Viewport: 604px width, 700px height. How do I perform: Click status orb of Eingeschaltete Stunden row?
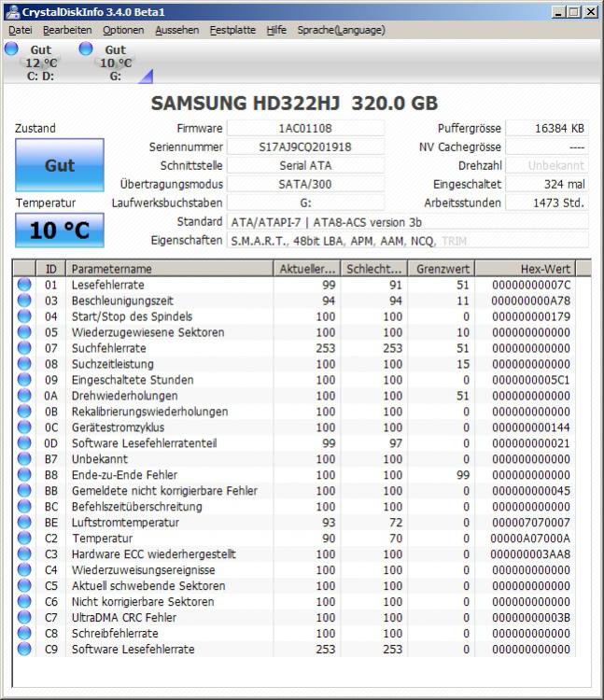click(24, 380)
